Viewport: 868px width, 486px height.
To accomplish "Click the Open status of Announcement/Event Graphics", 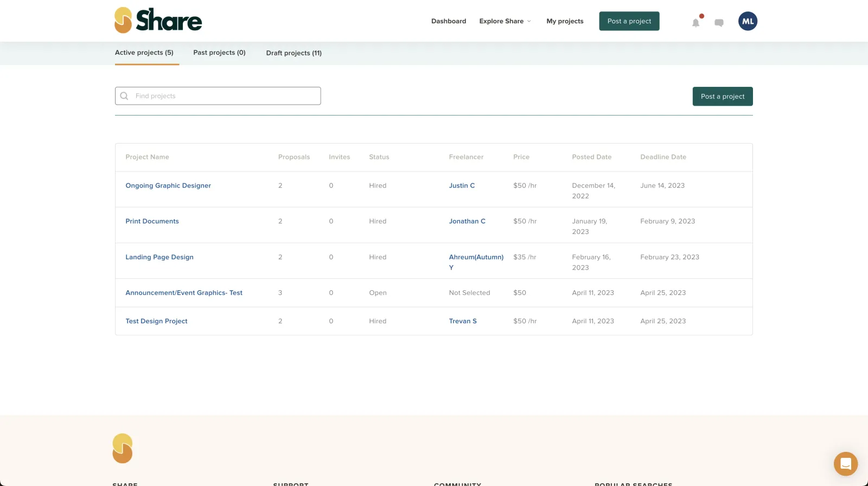I will [x=378, y=293].
